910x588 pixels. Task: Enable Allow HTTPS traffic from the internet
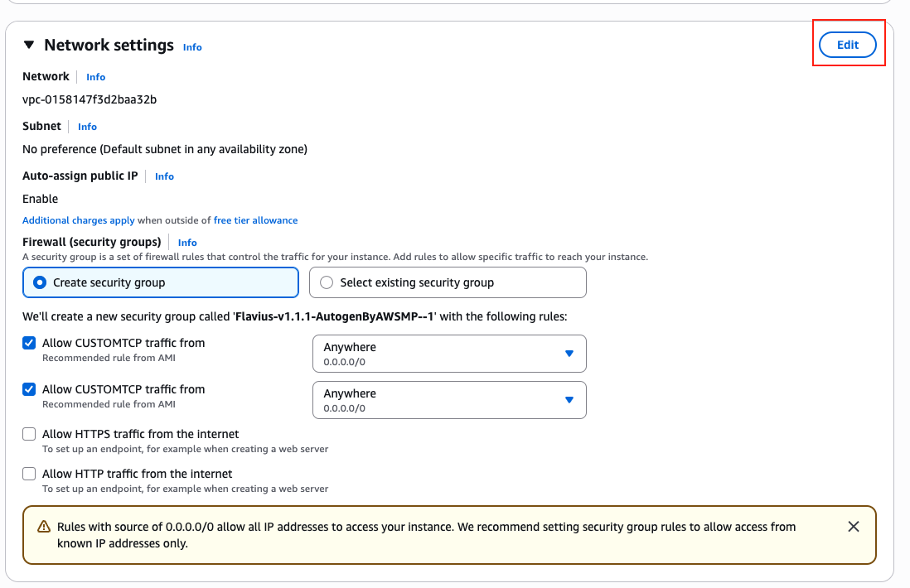tap(30, 434)
